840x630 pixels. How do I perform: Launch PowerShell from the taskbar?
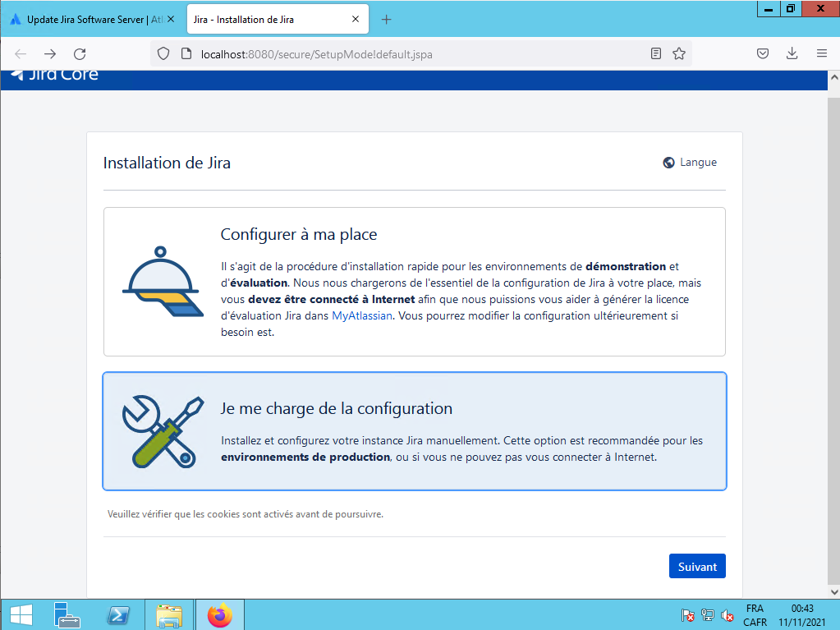tap(118, 615)
